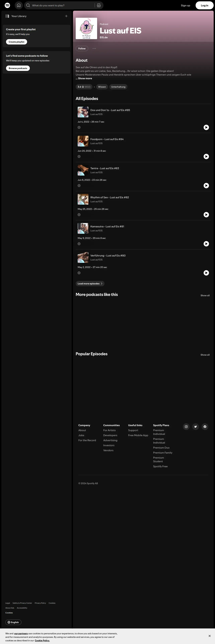Click the Lust auf EIS podcast cover art
This screenshot has width=215, height=644.
point(86,28)
